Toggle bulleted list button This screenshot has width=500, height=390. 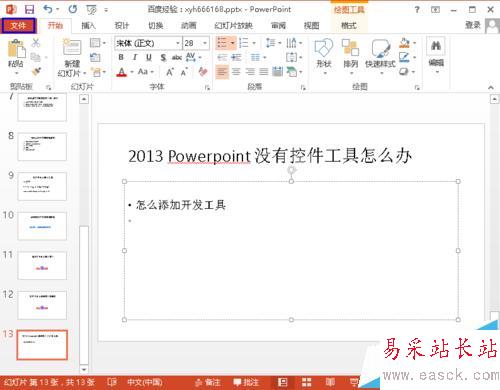click(x=222, y=43)
